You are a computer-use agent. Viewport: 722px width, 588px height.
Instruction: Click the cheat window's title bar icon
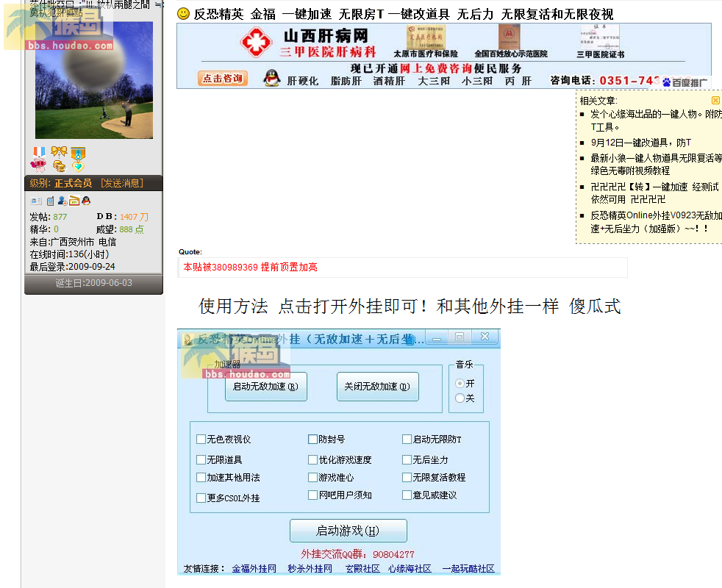tap(188, 340)
